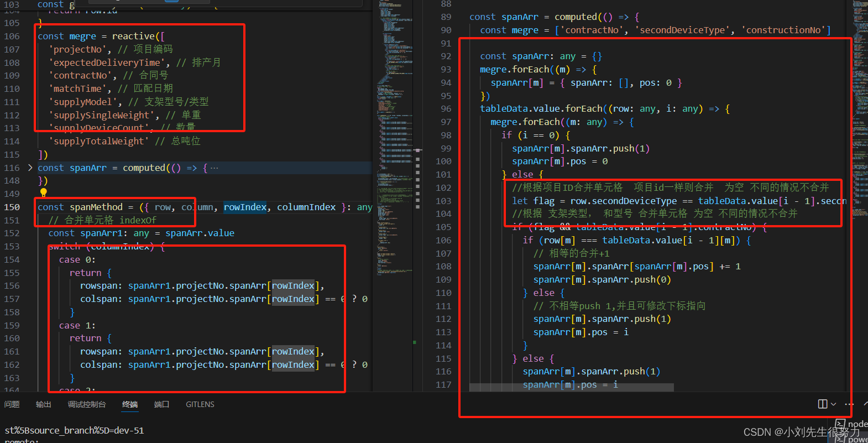868x443 pixels.
Task: Click 'spanArr[m].spanArr.push(0)' on line 109
Action: (602, 279)
